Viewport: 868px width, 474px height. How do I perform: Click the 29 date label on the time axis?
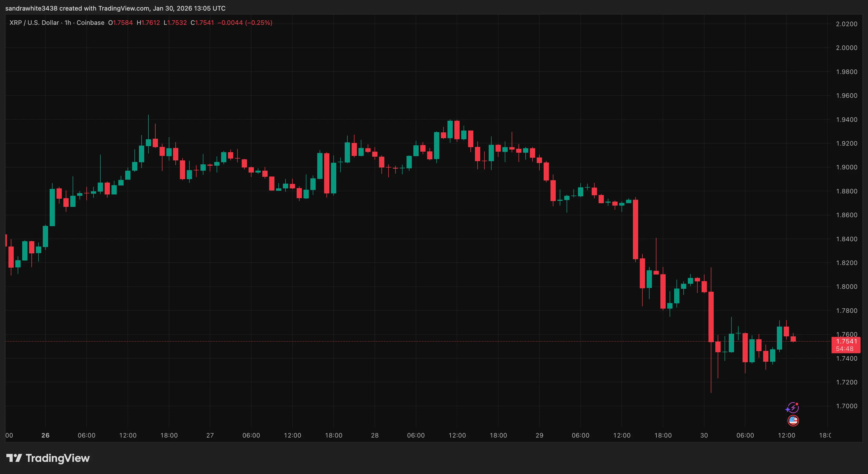point(539,435)
